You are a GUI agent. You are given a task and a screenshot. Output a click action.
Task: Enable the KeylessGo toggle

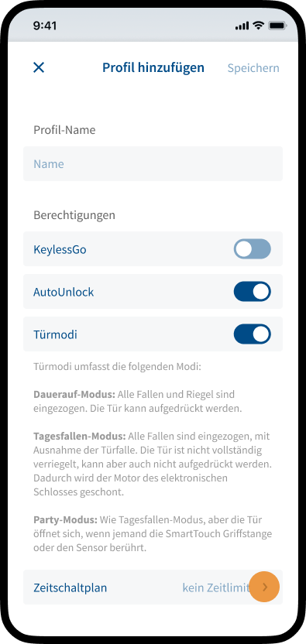pyautogui.click(x=252, y=249)
